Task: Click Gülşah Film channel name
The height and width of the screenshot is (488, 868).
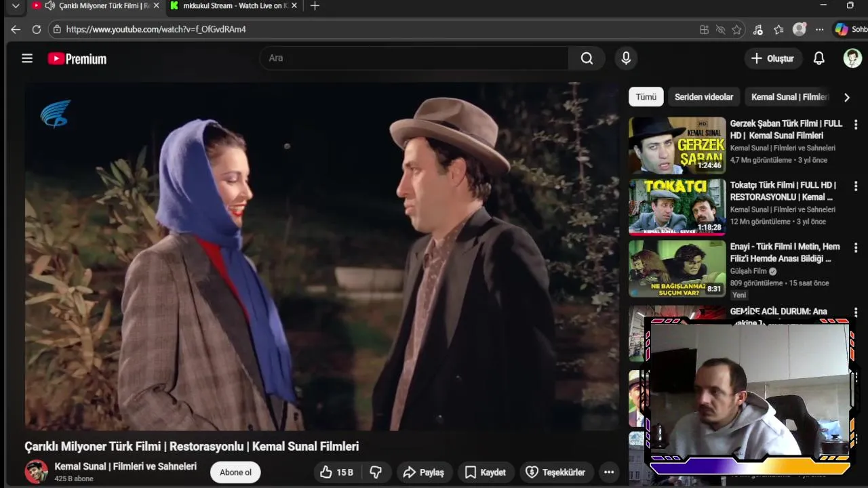Action: 749,271
